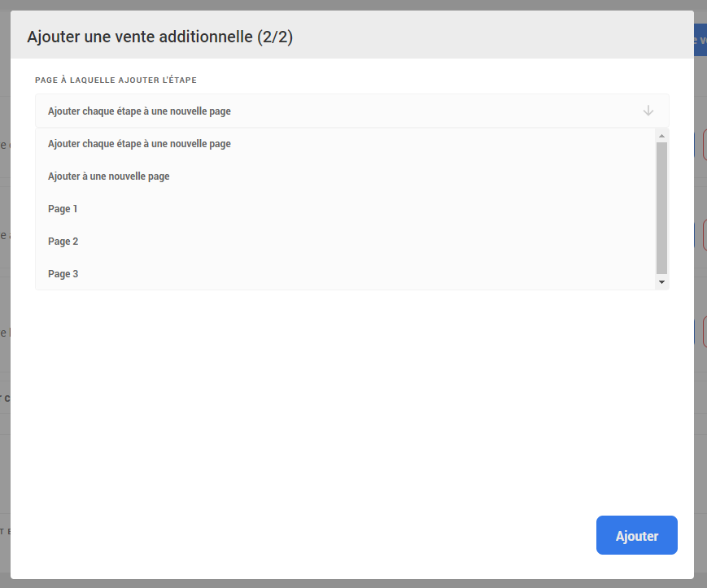This screenshot has width=707, height=588.
Task: Click the down arrow icon in the page dropdown
Action: click(648, 111)
